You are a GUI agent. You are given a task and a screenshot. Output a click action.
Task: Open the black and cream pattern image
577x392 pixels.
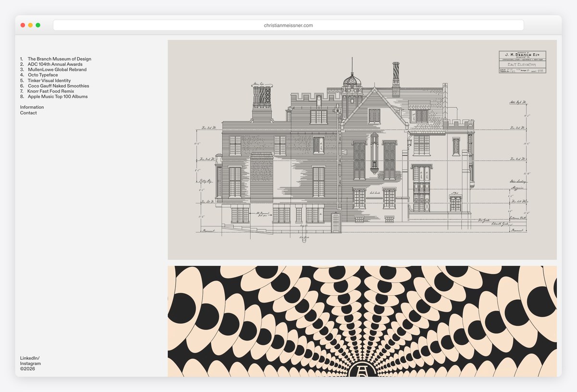362,321
